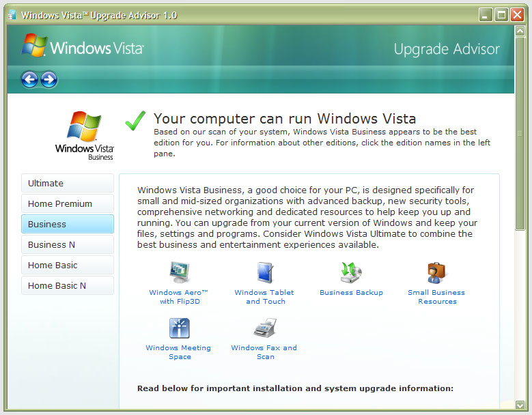Open the Small Business Resources briefcase icon
The height and width of the screenshot is (415, 532).
coord(436,272)
